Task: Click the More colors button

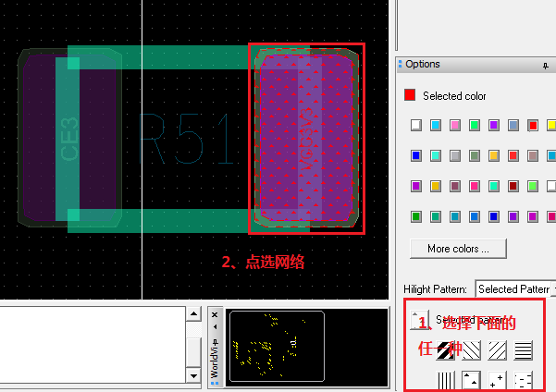Action: [458, 249]
